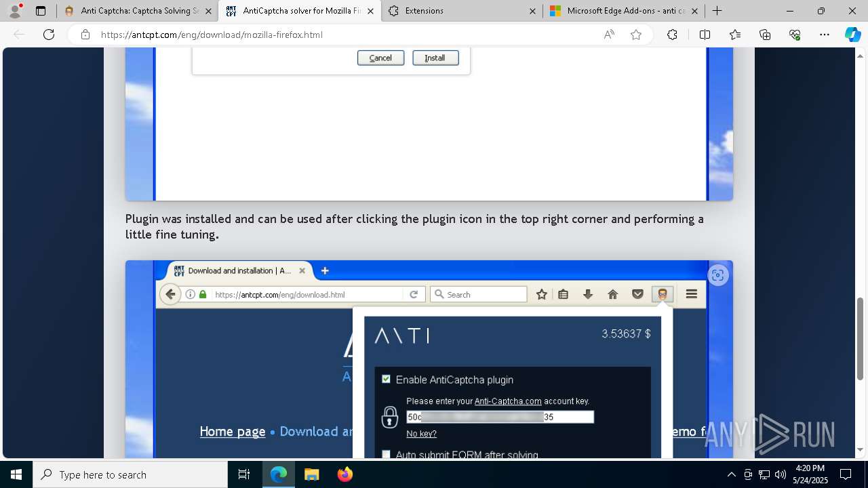Click the Cancel button in install screenshot

380,58
